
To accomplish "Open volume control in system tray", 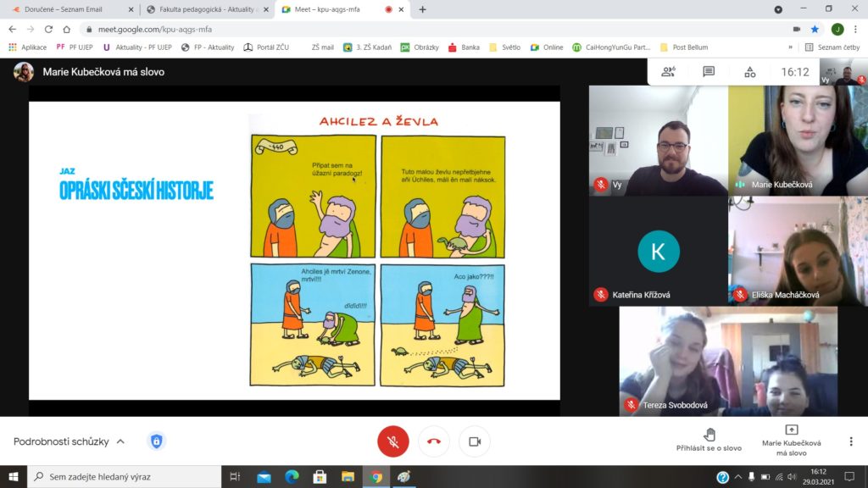I will coord(793,476).
